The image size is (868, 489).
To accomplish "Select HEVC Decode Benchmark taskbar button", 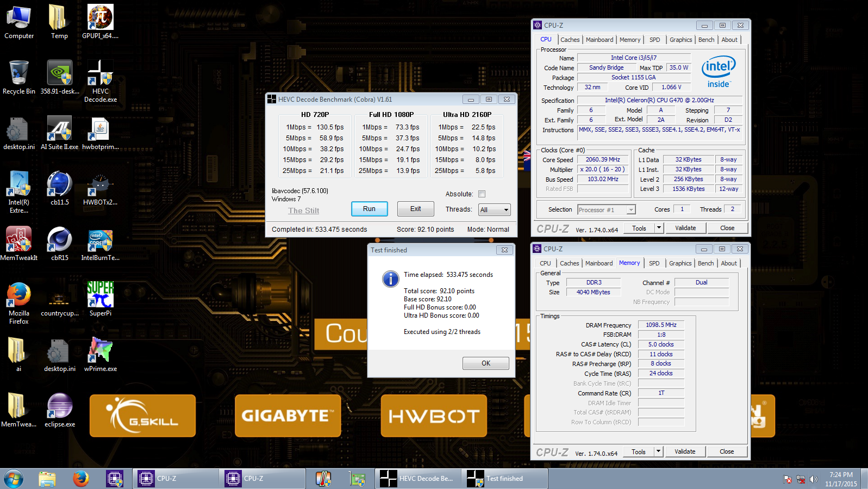I will click(x=417, y=479).
